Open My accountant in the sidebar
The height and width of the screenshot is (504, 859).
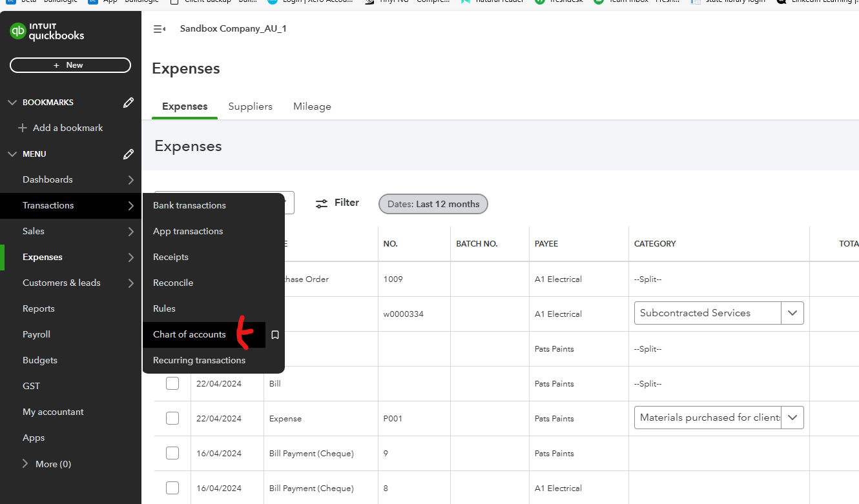pos(53,412)
